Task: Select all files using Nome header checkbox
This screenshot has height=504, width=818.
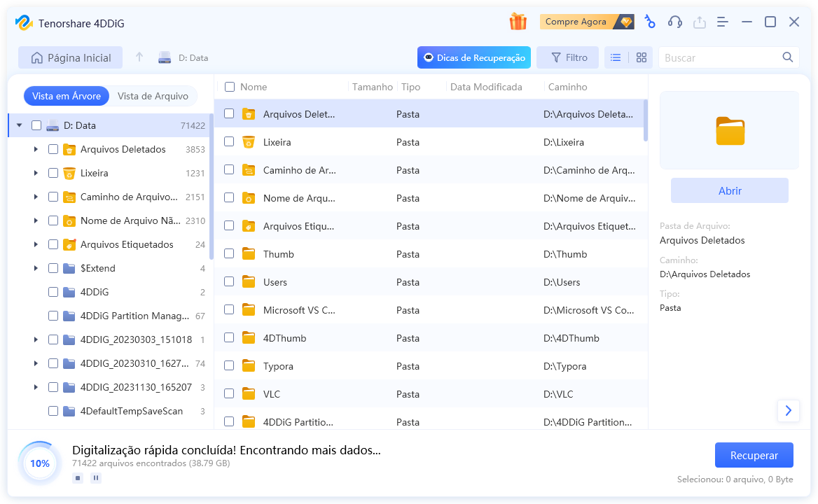Action: click(x=230, y=87)
